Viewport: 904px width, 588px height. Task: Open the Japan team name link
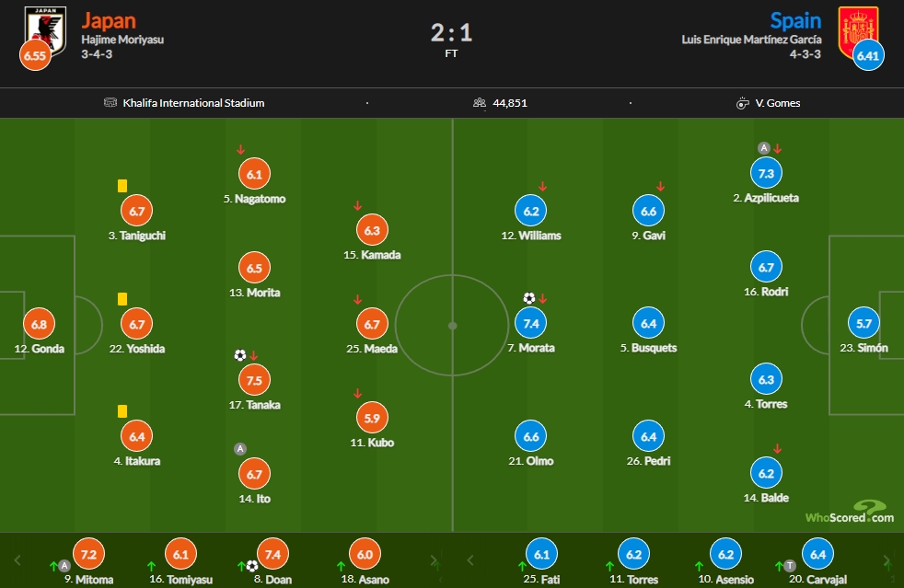pyautogui.click(x=109, y=21)
